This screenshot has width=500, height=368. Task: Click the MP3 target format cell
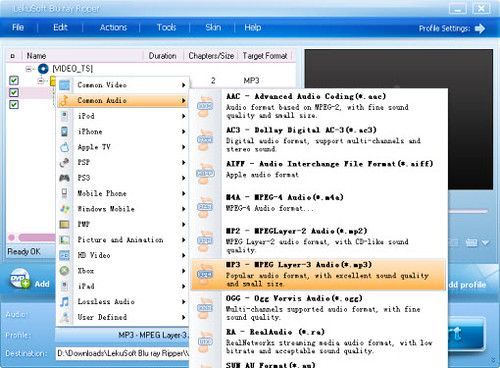251,81
